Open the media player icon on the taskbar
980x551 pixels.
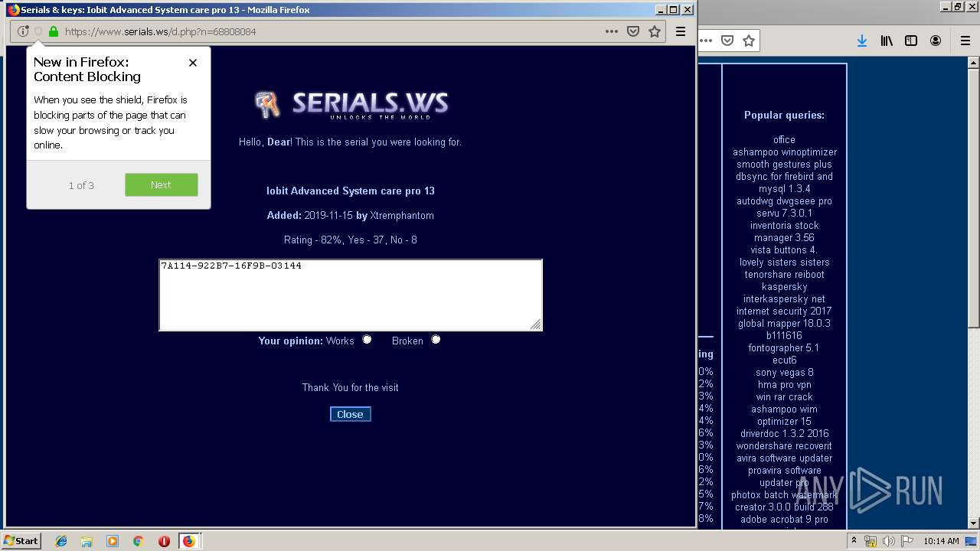point(113,541)
